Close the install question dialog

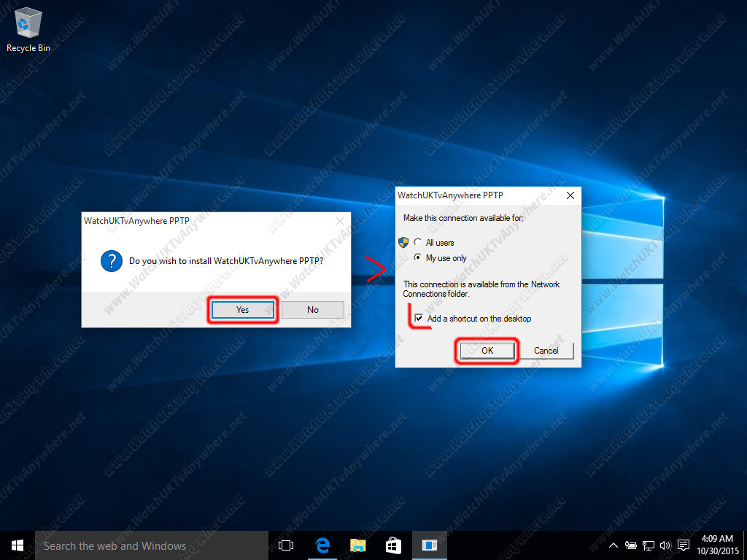coord(340,221)
